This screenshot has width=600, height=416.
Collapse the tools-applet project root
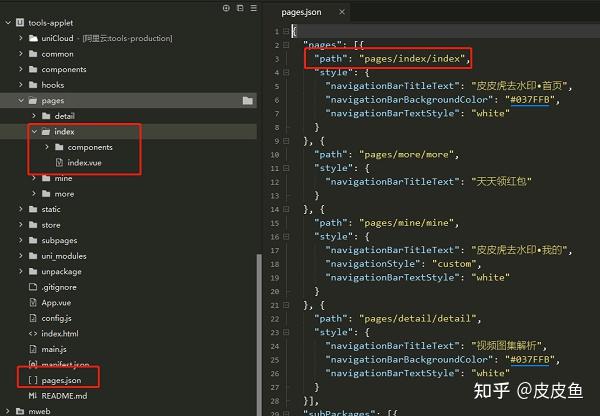8,23
